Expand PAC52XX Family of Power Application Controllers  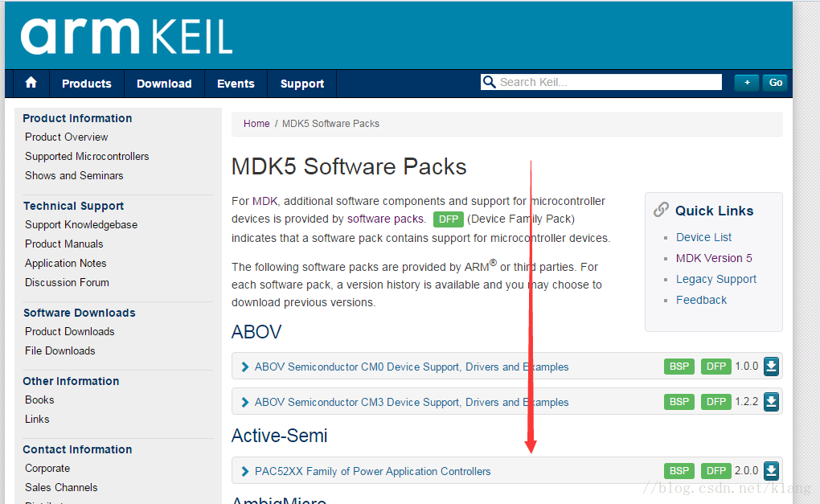(244, 472)
